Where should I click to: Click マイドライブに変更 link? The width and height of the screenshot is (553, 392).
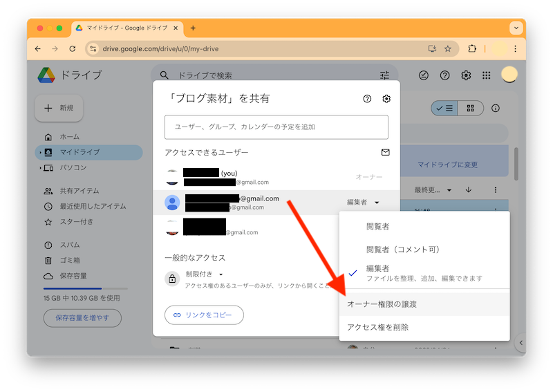click(x=447, y=165)
